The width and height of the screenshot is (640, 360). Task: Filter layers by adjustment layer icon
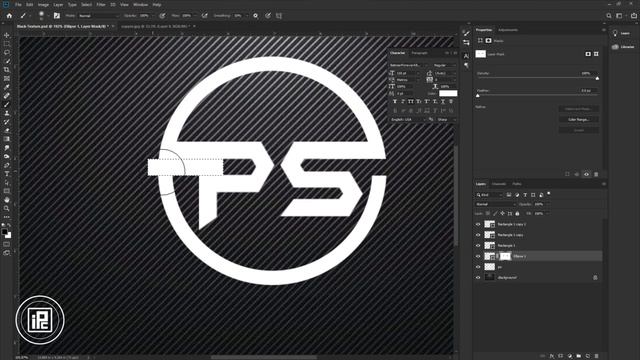click(517, 195)
